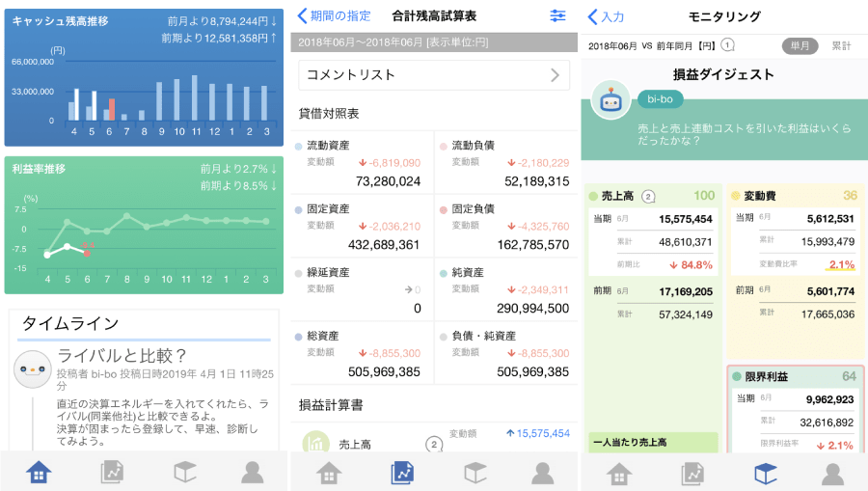Open the profile icon in the middle screen's bottom bar
This screenshot has height=491, width=868.
(x=542, y=474)
